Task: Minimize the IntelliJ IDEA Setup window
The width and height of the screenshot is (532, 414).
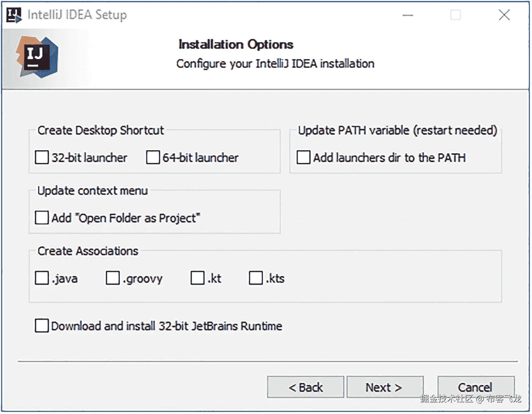Action: [x=408, y=15]
